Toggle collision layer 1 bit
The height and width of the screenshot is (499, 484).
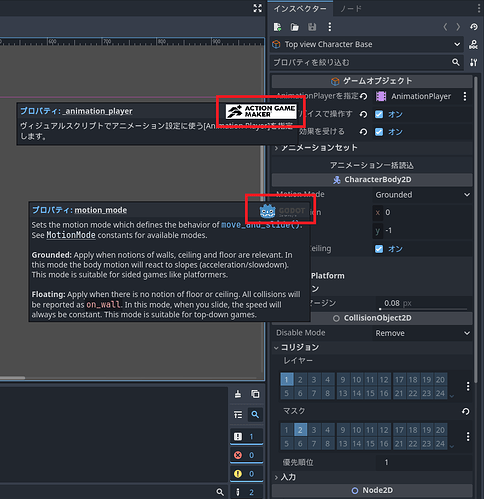click(x=287, y=379)
